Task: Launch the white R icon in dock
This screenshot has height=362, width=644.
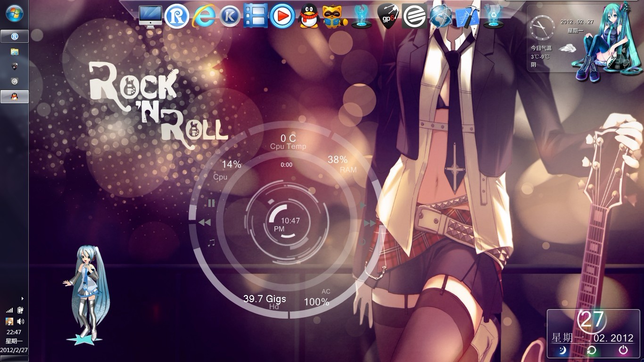Action: 177,16
